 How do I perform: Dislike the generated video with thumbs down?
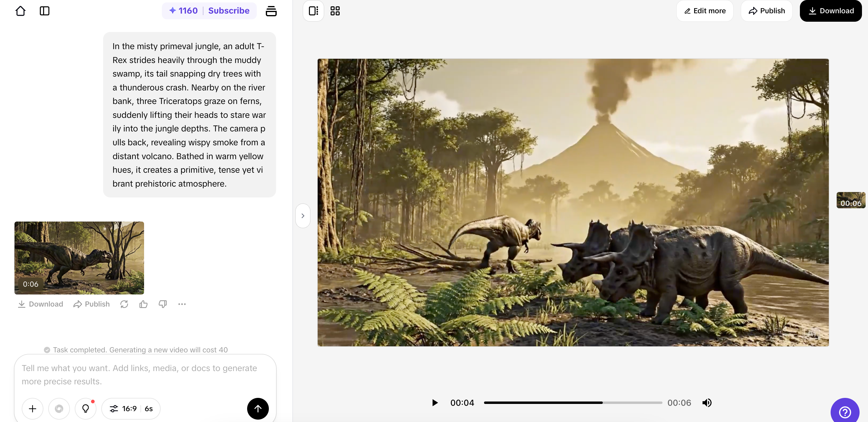pyautogui.click(x=163, y=304)
